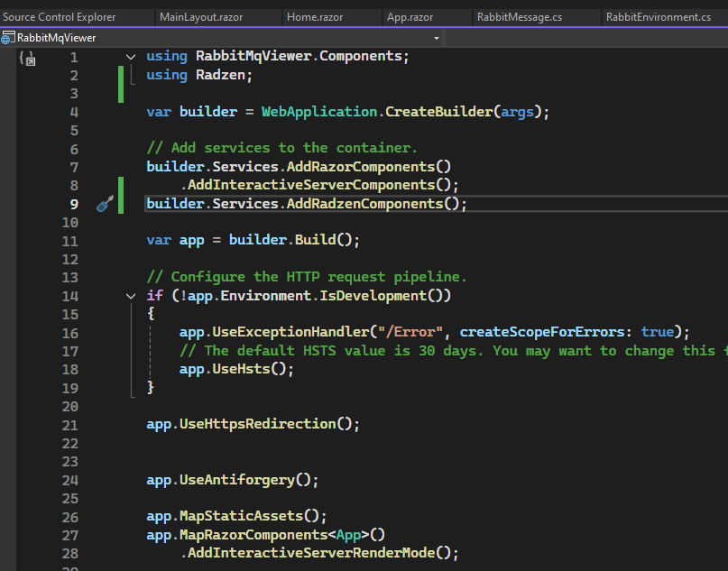
Task: Click 'UseExceptionHandler' on line 16
Action: point(290,332)
